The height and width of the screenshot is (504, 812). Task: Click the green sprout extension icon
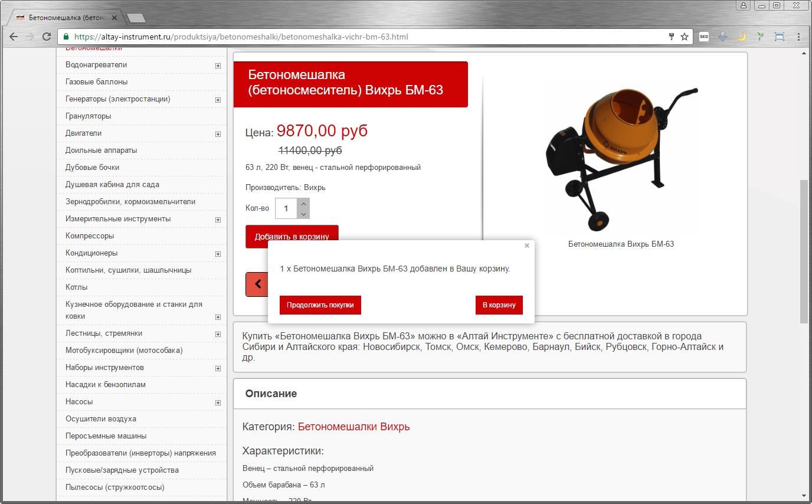761,37
